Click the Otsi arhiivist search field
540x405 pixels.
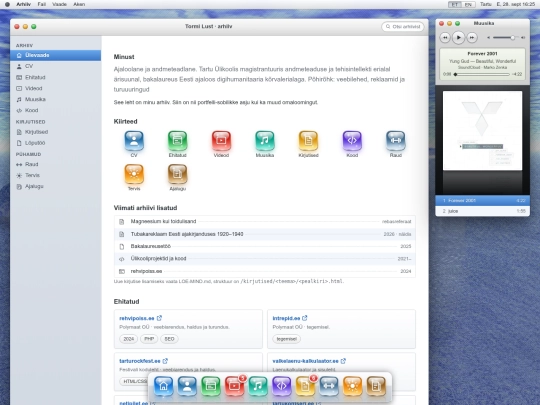pos(403,27)
